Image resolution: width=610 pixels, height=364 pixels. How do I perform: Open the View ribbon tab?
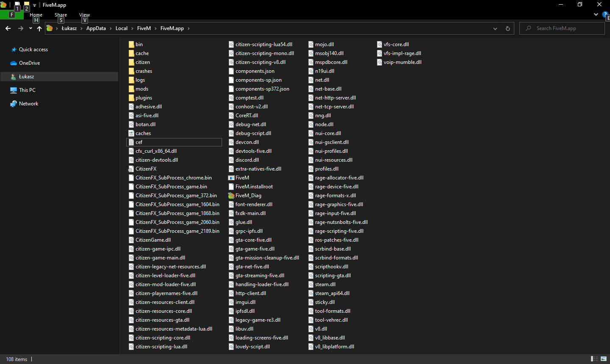point(84,15)
